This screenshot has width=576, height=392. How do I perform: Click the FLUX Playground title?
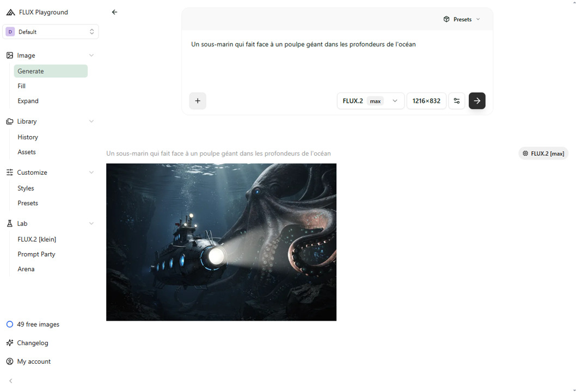(x=44, y=12)
